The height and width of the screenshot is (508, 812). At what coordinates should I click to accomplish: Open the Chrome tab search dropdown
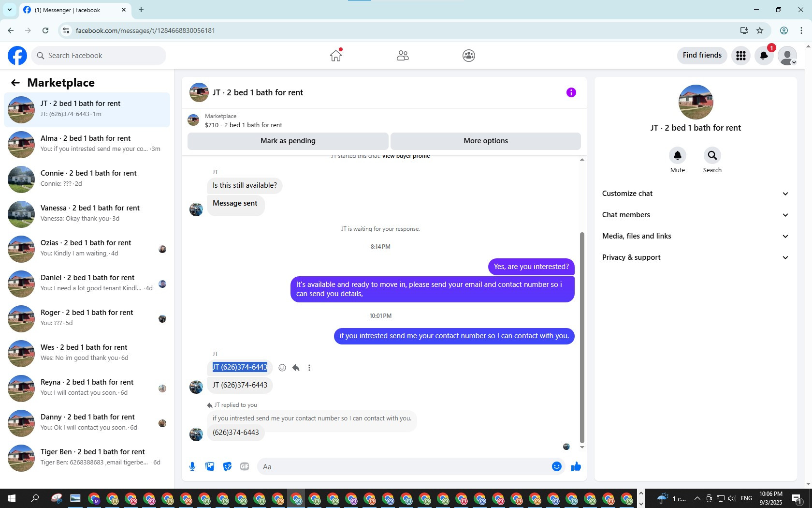[x=9, y=10]
